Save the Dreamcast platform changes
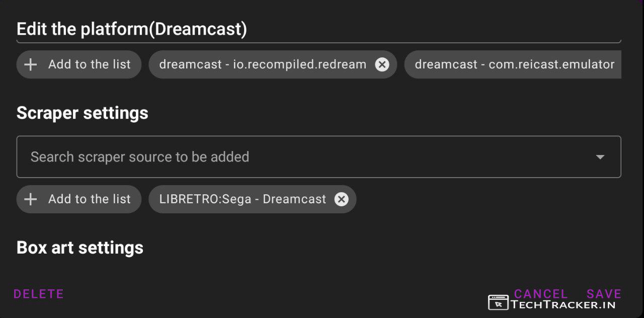The height and width of the screenshot is (318, 644). pyautogui.click(x=604, y=293)
